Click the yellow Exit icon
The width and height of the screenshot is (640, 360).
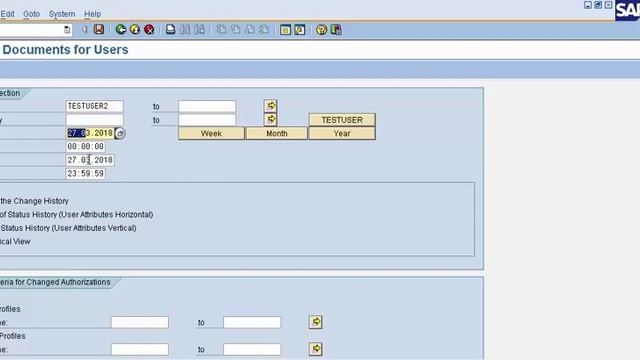[x=135, y=29]
